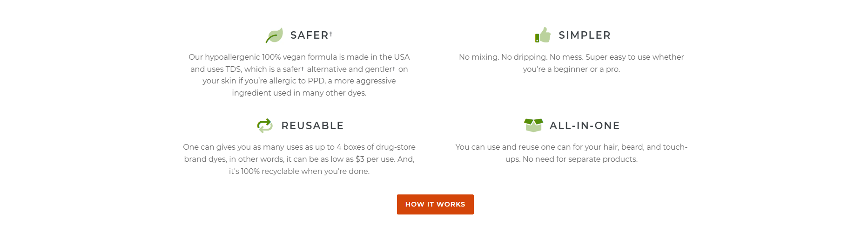Click the SAFER heading text
The width and height of the screenshot is (868, 235).
pyautogui.click(x=309, y=35)
